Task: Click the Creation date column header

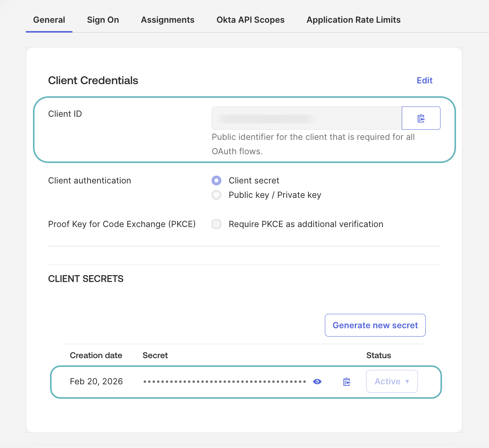Action: [x=96, y=355]
